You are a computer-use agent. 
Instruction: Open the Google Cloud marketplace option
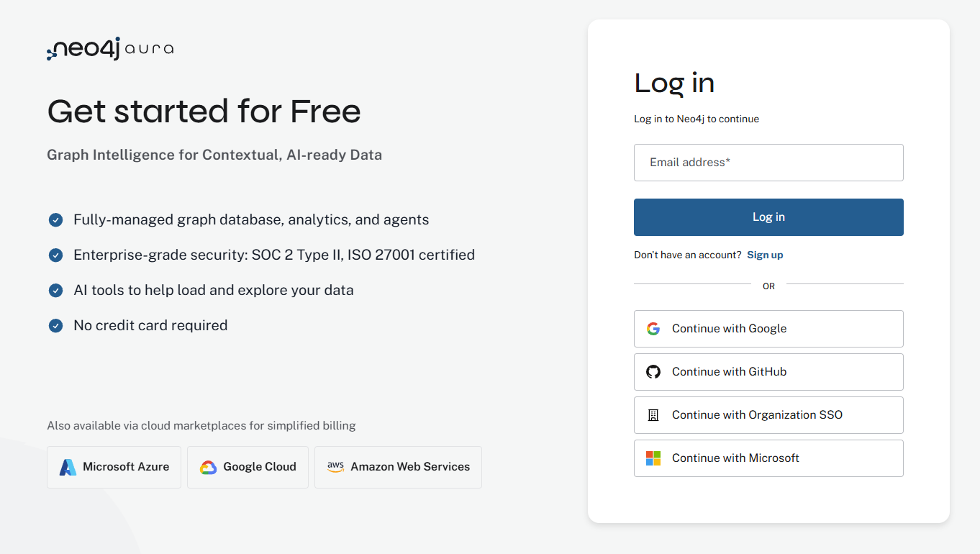point(248,467)
